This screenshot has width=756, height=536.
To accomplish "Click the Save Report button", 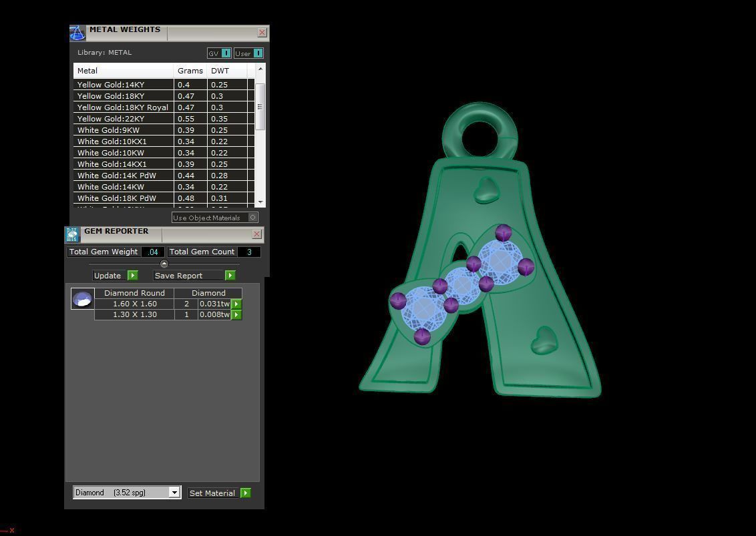I will coord(188,275).
